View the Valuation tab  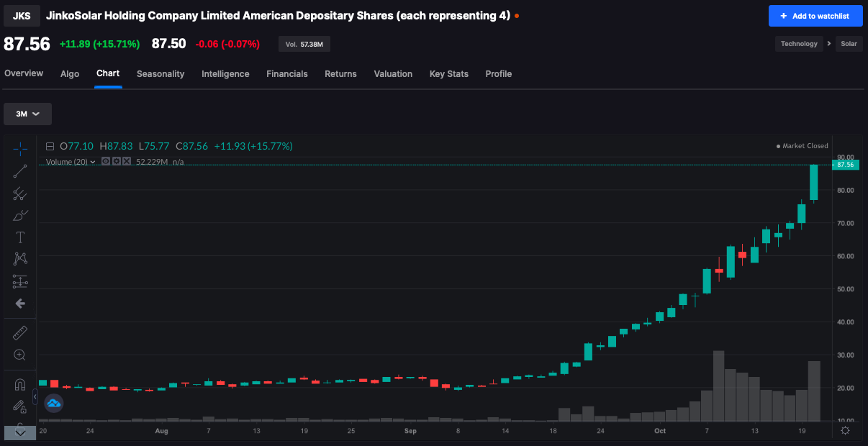[393, 73]
